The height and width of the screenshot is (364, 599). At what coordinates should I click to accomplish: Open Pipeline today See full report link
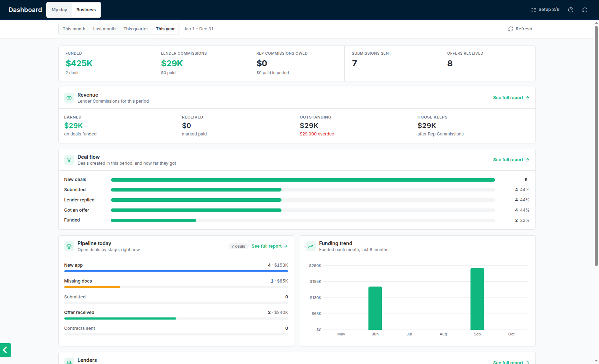point(269,246)
